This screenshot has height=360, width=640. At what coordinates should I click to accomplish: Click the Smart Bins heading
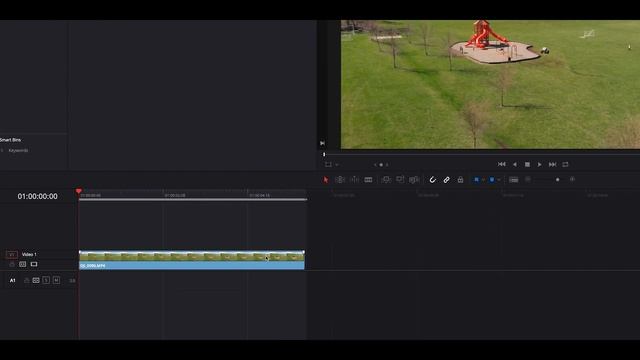pyautogui.click(x=11, y=140)
